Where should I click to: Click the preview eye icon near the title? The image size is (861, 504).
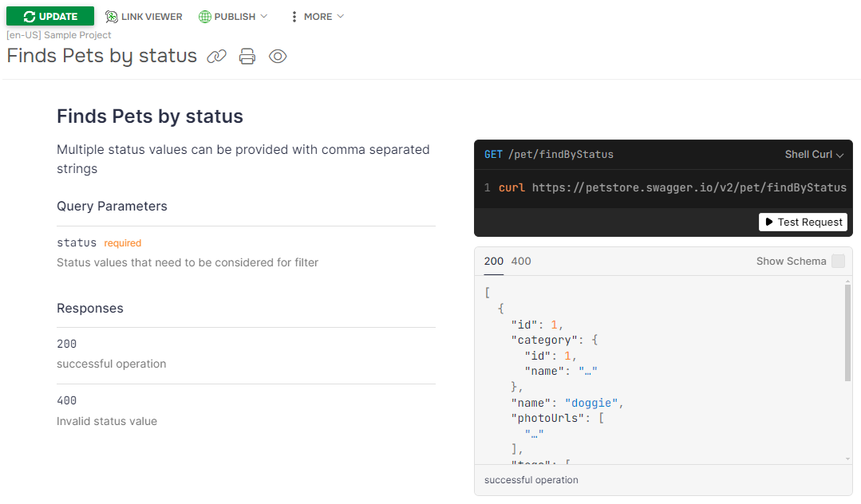(277, 56)
